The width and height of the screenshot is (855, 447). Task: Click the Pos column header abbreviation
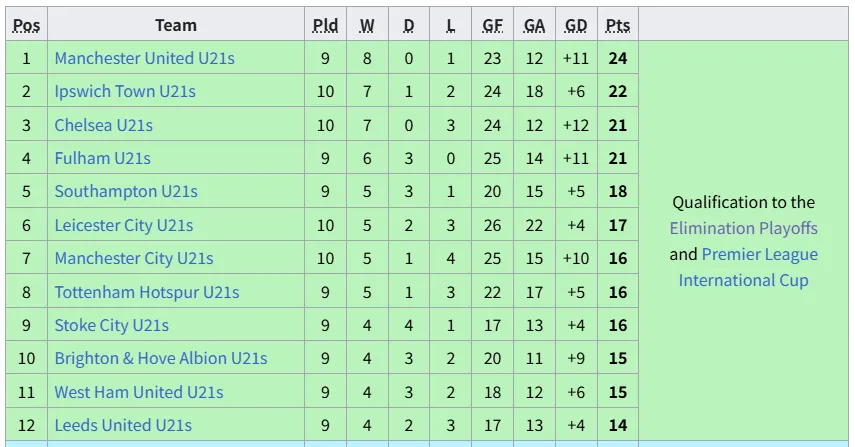(x=26, y=25)
